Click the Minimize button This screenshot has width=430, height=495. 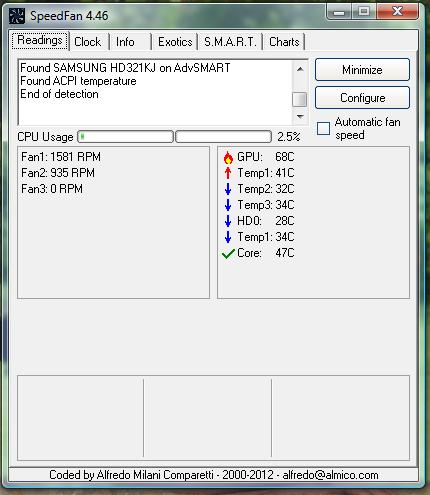pyautogui.click(x=362, y=70)
